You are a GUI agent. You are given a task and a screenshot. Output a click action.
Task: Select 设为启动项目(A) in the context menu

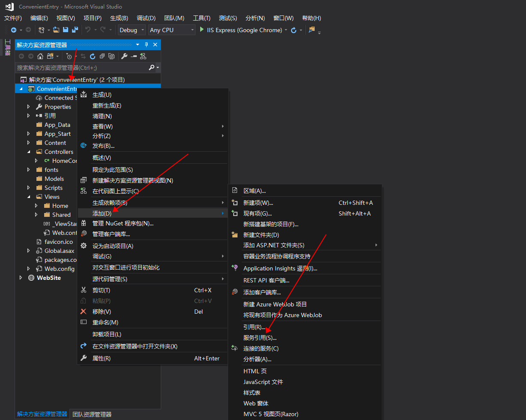[153, 246]
